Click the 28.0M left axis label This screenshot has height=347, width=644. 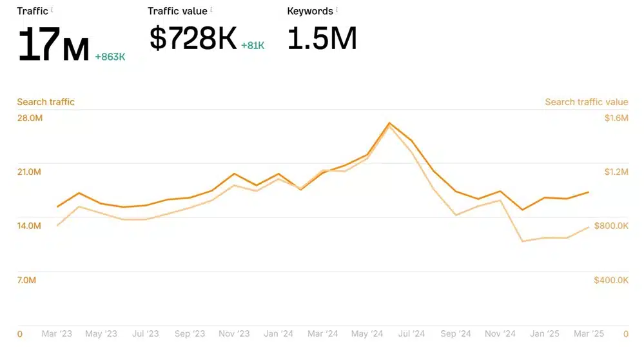(x=30, y=118)
